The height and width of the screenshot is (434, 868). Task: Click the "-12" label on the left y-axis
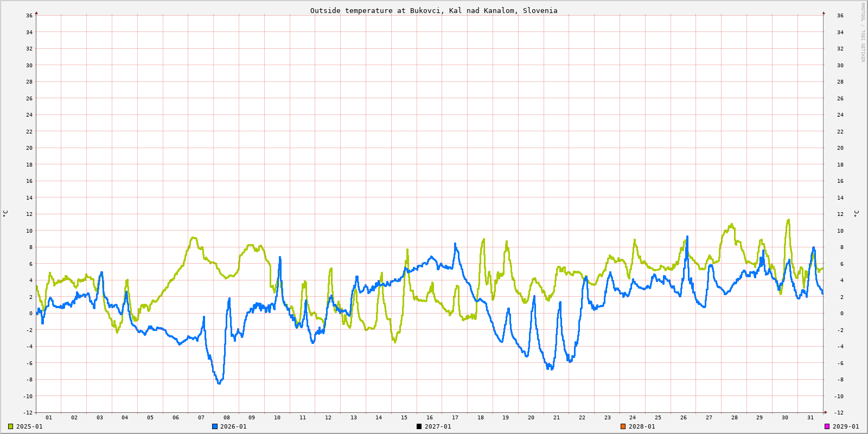click(28, 413)
